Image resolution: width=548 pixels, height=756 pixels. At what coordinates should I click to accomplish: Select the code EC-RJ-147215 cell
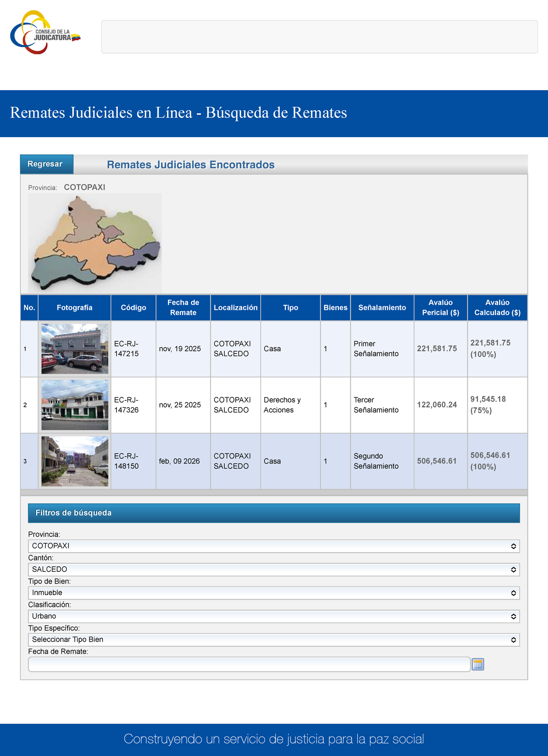[x=133, y=349]
